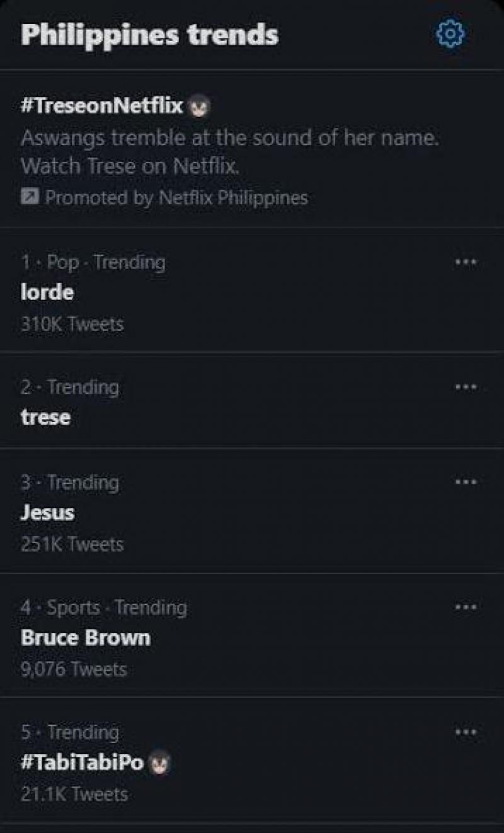Screen dimensions: 504x833
Task: Open more options for #TabiTabiPo trend
Action: tap(466, 732)
